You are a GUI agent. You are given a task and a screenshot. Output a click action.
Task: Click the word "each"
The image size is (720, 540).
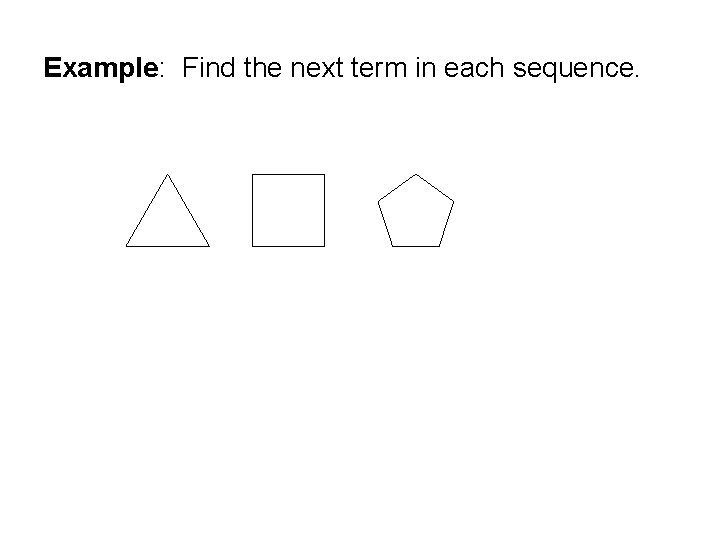[474, 68]
